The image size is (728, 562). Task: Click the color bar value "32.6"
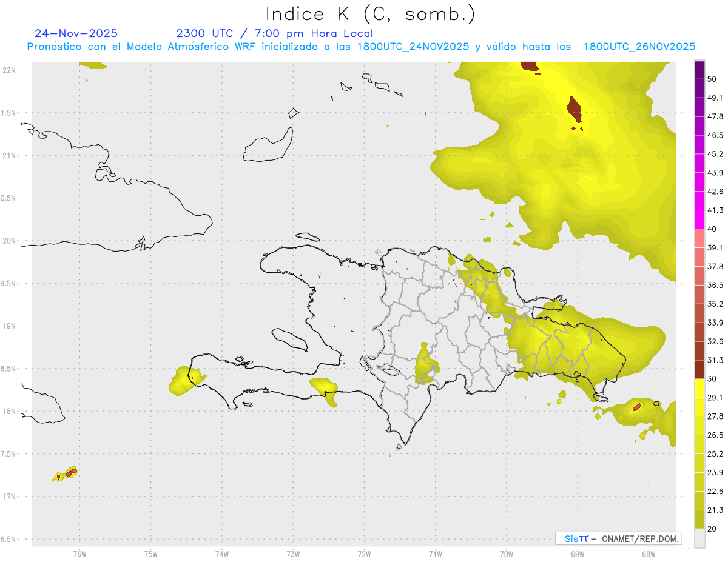click(x=715, y=341)
